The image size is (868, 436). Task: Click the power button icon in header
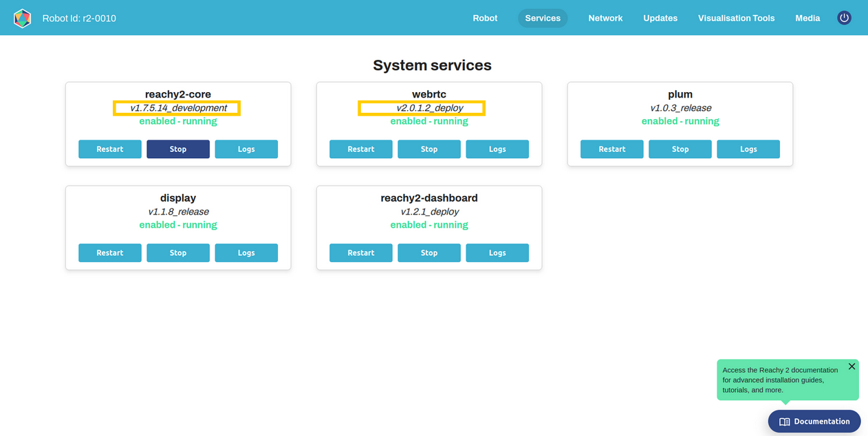click(x=844, y=18)
